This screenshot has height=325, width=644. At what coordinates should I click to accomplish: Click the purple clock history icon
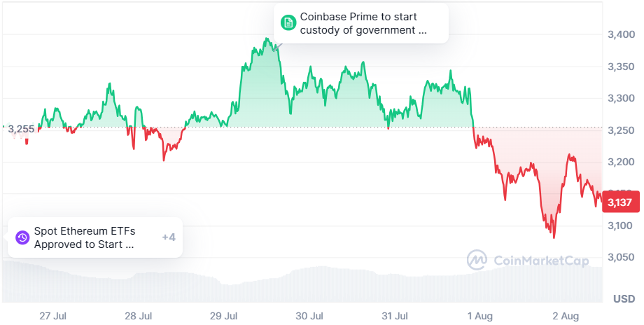(22, 237)
